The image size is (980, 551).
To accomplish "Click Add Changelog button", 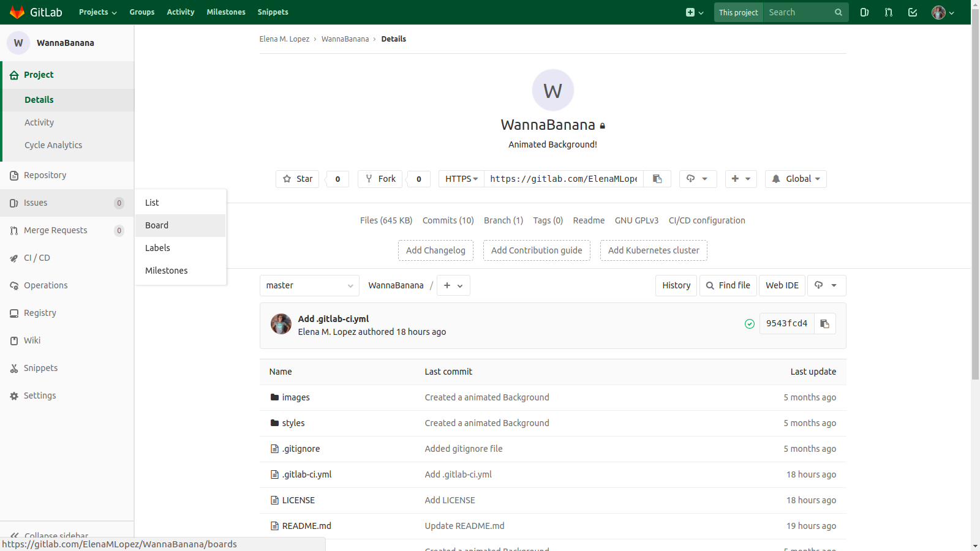I will 435,250.
